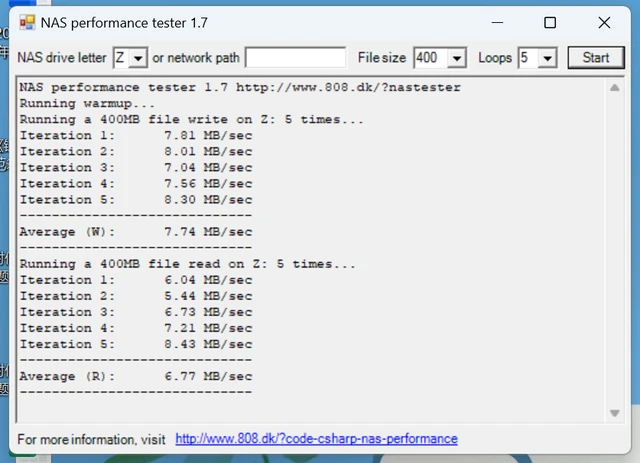This screenshot has width=640, height=463.
Task: Click the Start button
Action: pos(596,58)
